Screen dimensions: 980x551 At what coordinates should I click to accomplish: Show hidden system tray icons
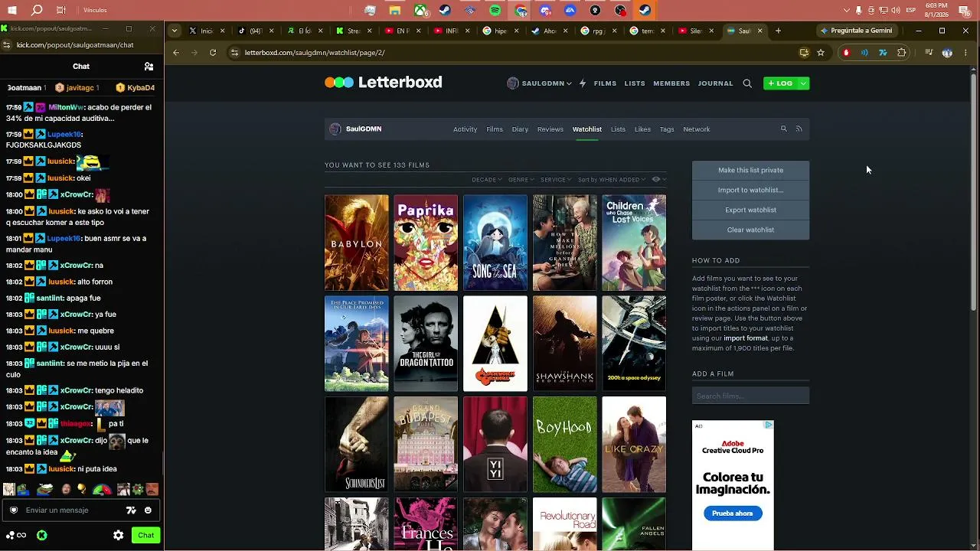click(846, 11)
